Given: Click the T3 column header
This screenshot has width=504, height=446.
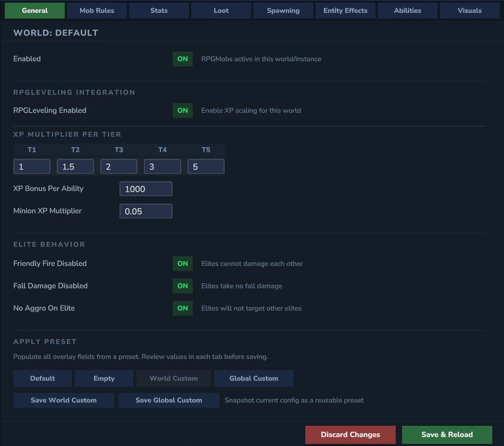Looking at the screenshot, I should click(x=119, y=150).
